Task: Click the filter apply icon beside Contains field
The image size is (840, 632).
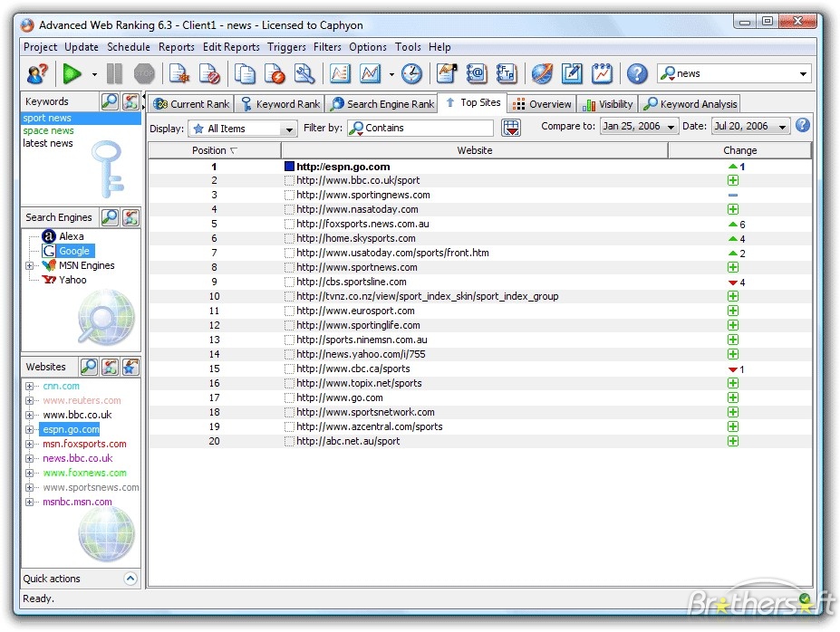Action: (x=511, y=128)
